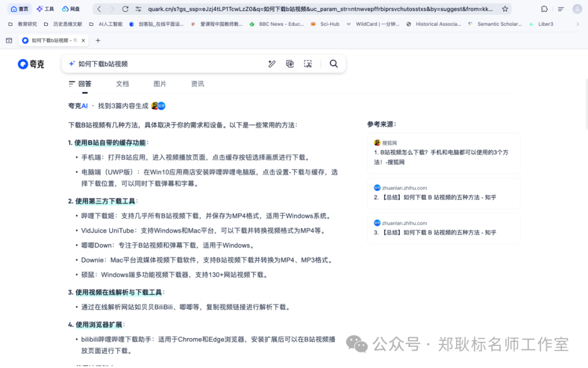Open the 首页 home button
Image resolution: width=588 pixels, height=368 pixels.
20,9
